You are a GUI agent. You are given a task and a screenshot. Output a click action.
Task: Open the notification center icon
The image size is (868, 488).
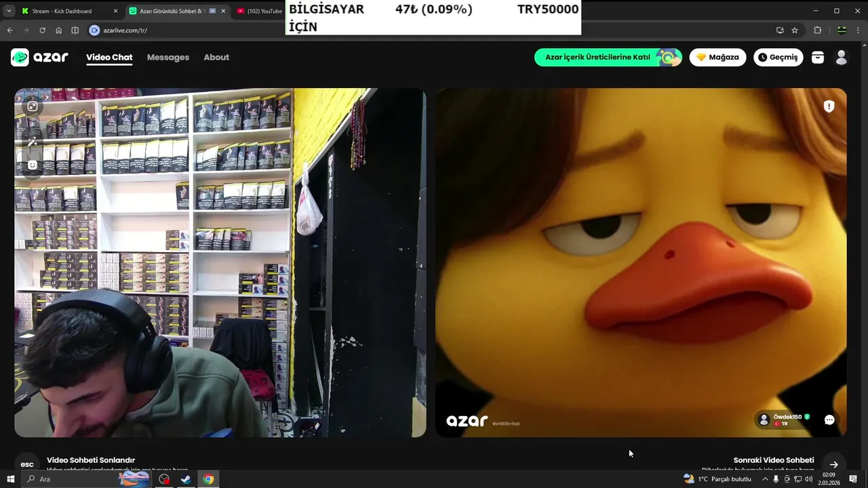853,479
